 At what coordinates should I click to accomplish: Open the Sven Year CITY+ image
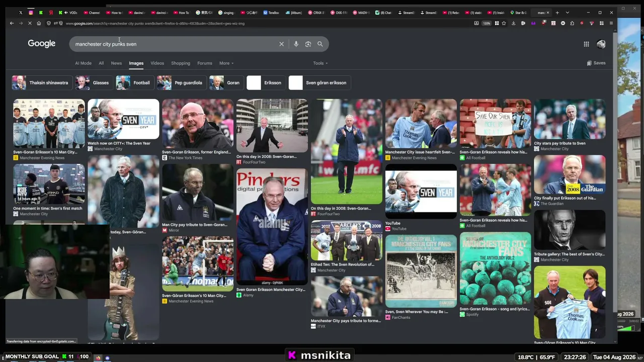click(123, 119)
